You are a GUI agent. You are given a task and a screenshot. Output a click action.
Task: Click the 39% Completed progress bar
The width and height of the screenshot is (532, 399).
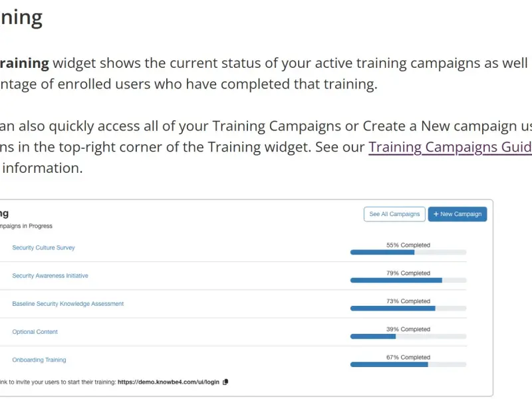pyautogui.click(x=408, y=336)
